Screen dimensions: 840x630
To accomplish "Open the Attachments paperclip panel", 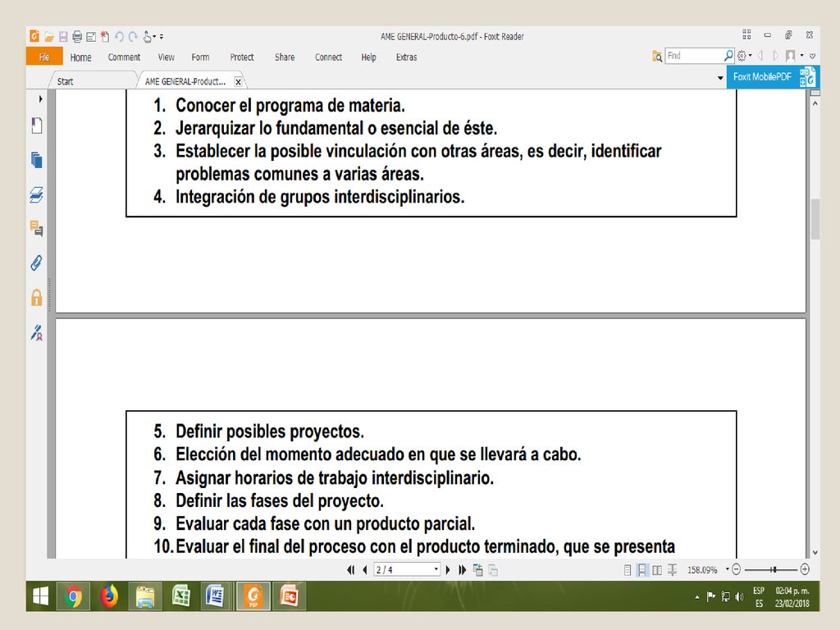I will click(x=36, y=263).
